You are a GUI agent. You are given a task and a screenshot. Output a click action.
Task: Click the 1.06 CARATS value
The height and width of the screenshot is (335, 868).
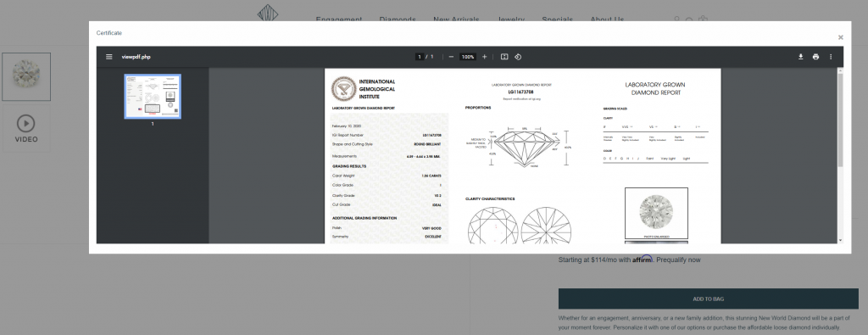(431, 176)
